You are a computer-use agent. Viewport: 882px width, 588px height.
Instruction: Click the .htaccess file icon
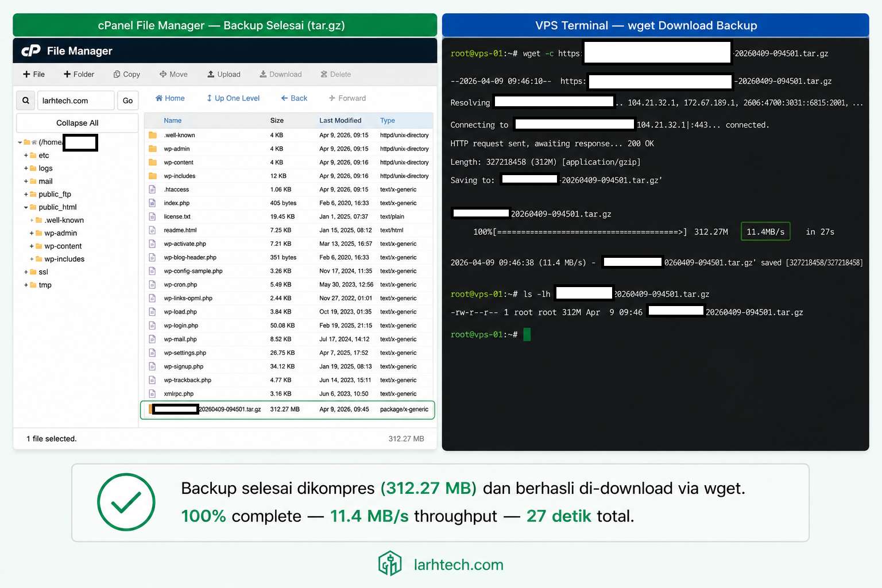point(152,189)
